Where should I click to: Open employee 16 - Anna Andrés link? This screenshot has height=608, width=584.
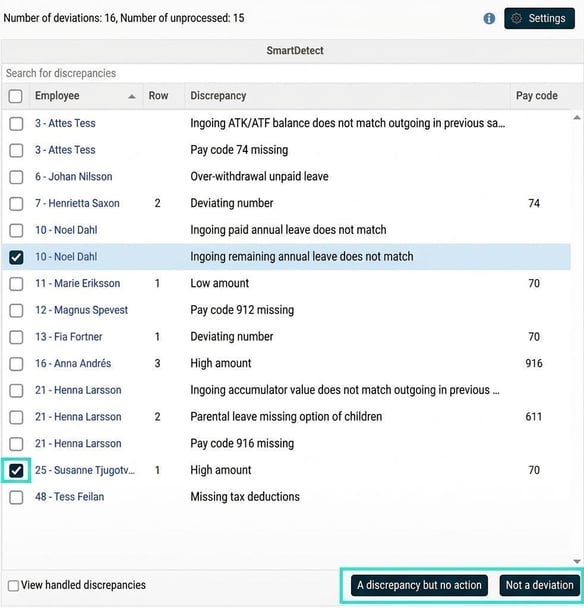[73, 364]
